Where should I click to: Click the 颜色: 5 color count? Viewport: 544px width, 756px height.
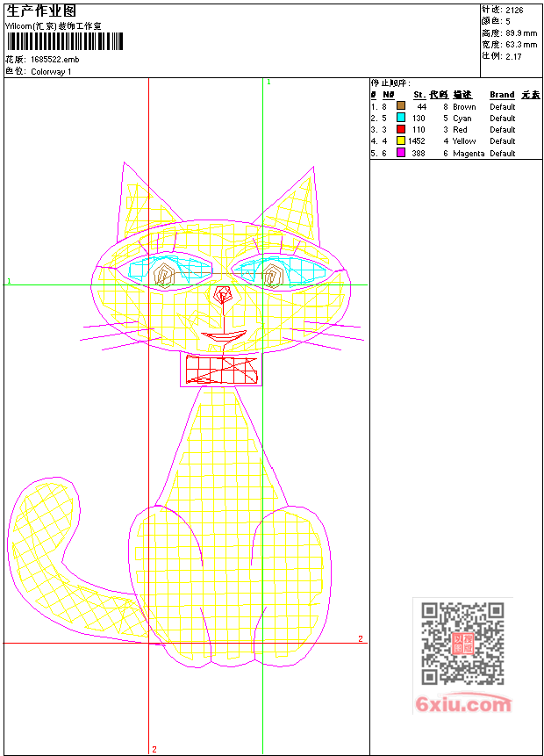[496, 21]
